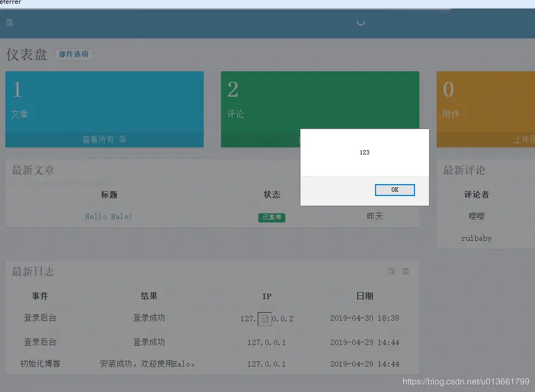This screenshot has width=535, height=392.
Task: Click the small icon inside the 127.0.0.2 IP address
Action: (264, 319)
